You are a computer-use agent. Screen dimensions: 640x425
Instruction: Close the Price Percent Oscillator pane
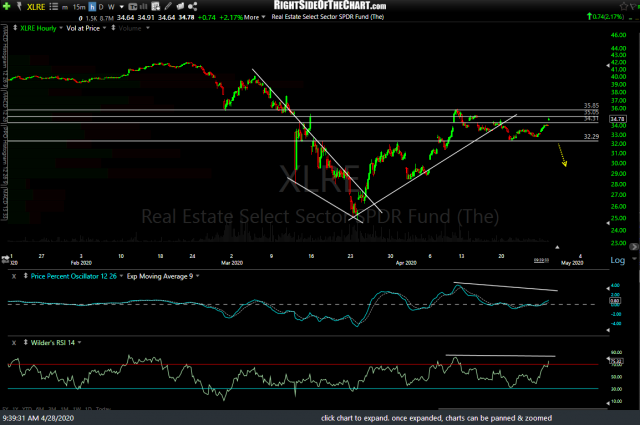pos(15,274)
